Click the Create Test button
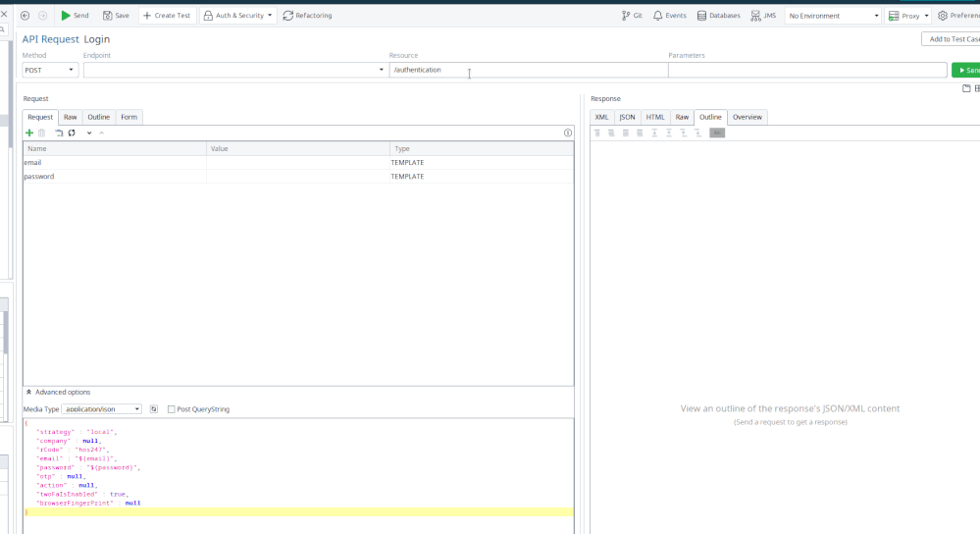 [x=167, y=16]
